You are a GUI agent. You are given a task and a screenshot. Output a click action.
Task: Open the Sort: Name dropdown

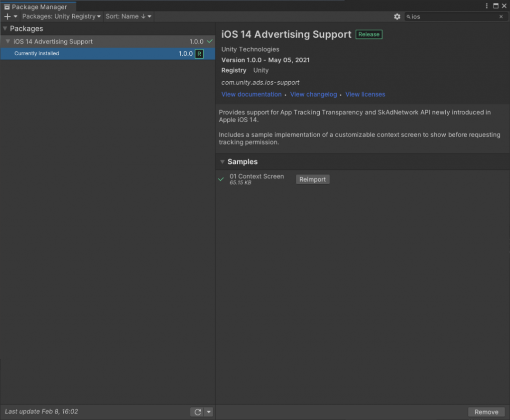point(128,16)
